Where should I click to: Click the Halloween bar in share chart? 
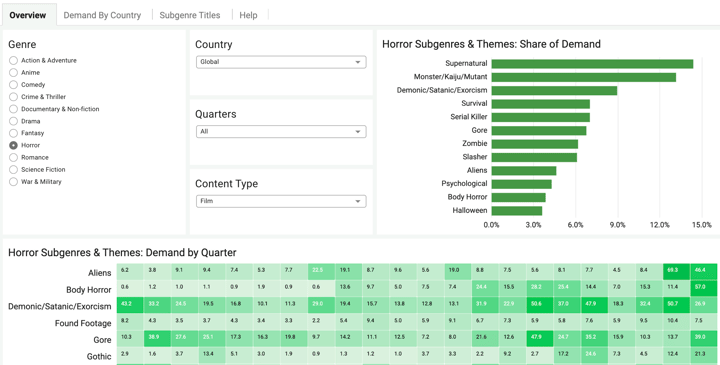(517, 211)
